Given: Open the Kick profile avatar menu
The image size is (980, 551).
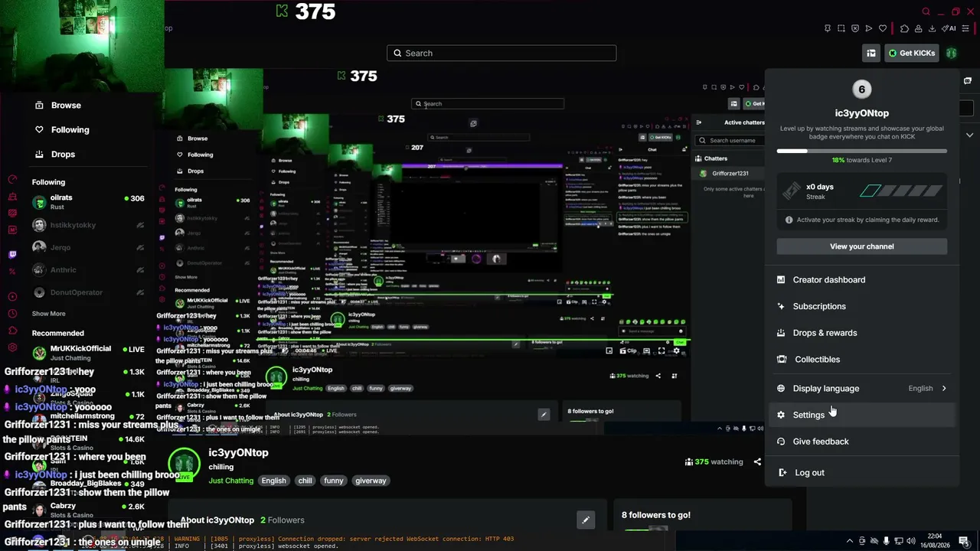Looking at the screenshot, I should click(x=951, y=53).
